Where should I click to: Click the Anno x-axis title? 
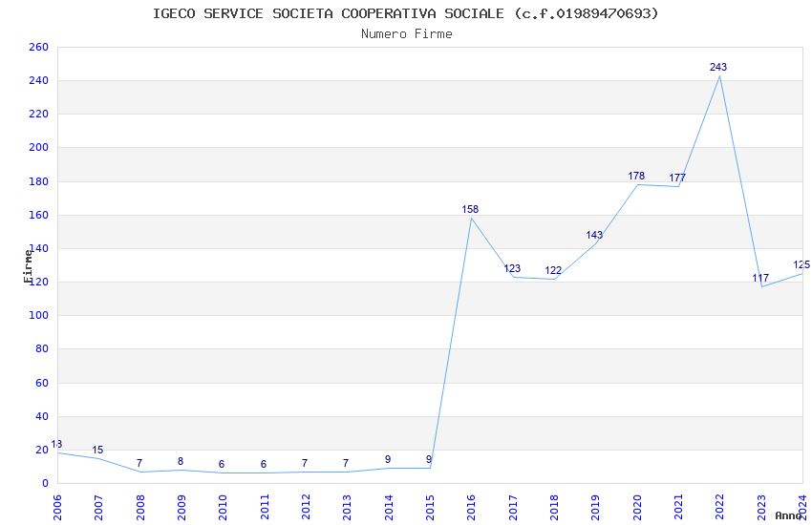click(x=788, y=515)
